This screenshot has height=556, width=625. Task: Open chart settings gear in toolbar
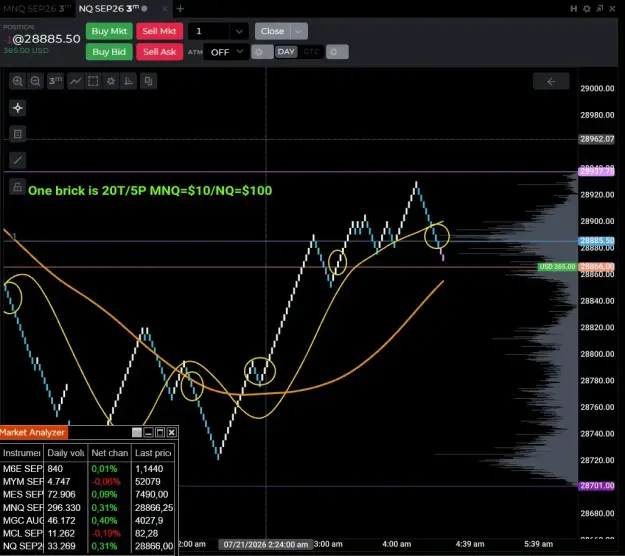pos(111,81)
